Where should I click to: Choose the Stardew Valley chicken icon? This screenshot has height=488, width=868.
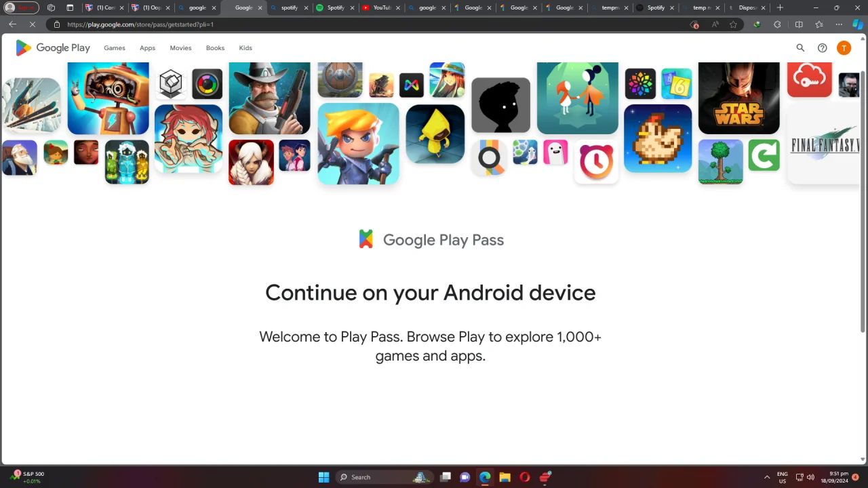pyautogui.click(x=658, y=138)
